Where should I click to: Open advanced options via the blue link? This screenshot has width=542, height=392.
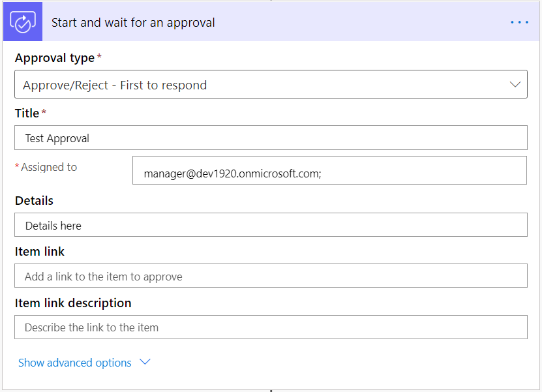tap(74, 362)
